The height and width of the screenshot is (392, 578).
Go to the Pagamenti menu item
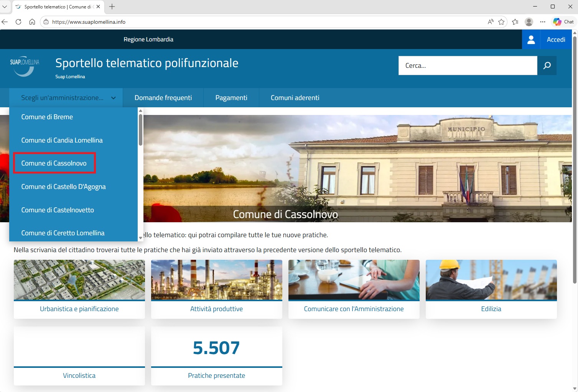tap(231, 98)
